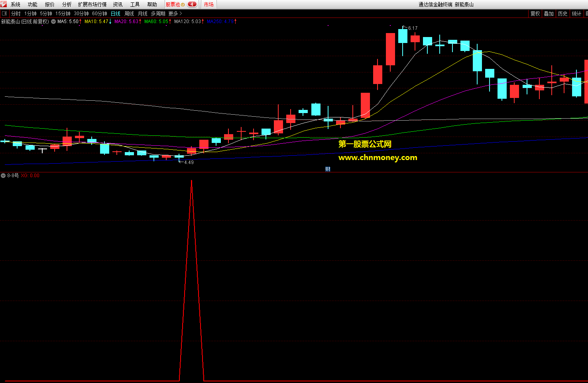Switch to 30分钟 period
This screenshot has width=588, height=383.
(81, 14)
